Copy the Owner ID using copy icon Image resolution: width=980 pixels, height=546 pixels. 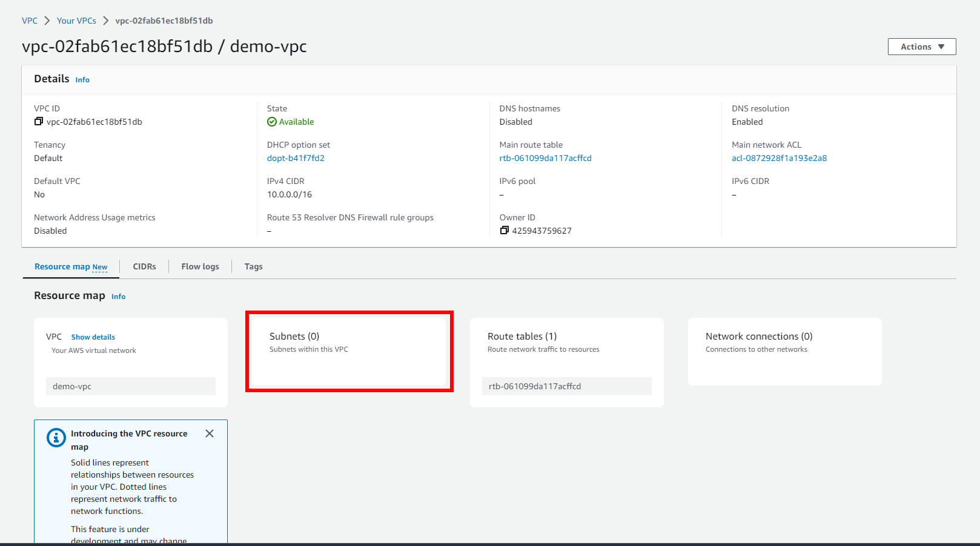point(504,231)
